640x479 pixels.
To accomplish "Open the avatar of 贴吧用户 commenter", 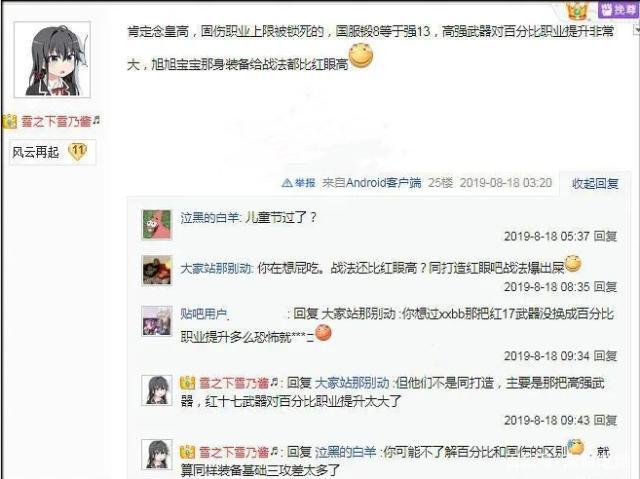I will coord(157,322).
